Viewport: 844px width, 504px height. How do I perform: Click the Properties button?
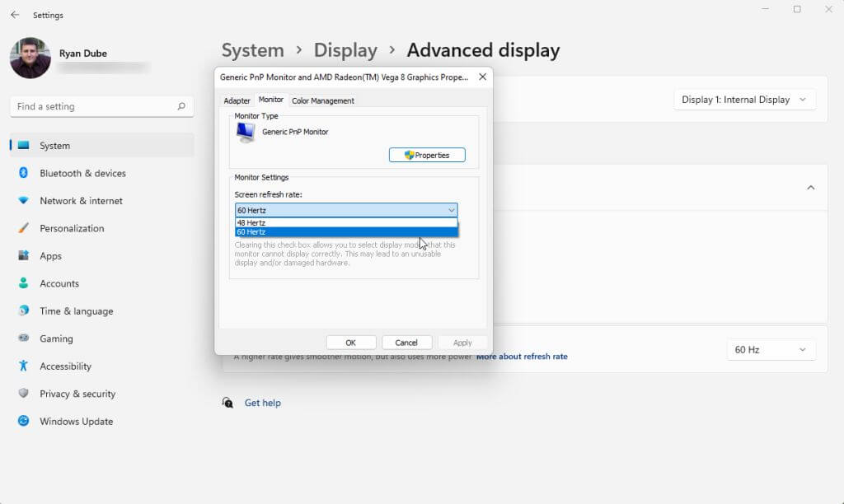pos(427,155)
